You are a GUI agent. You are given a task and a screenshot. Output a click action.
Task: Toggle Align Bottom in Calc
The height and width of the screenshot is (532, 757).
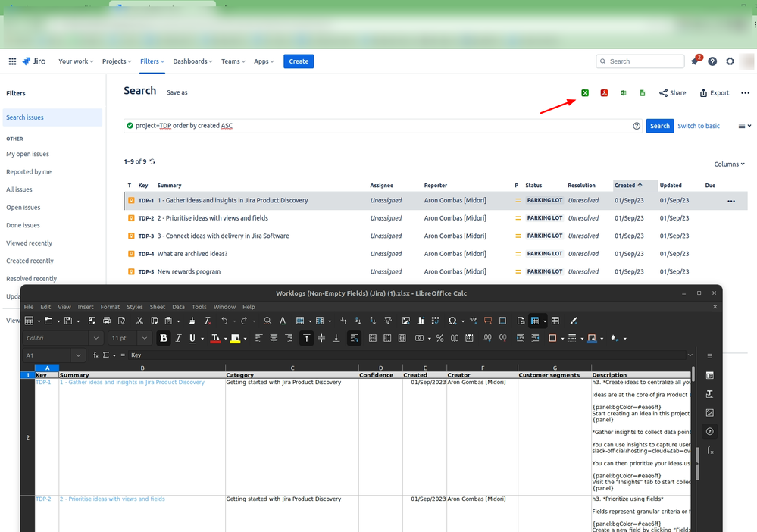click(336, 338)
